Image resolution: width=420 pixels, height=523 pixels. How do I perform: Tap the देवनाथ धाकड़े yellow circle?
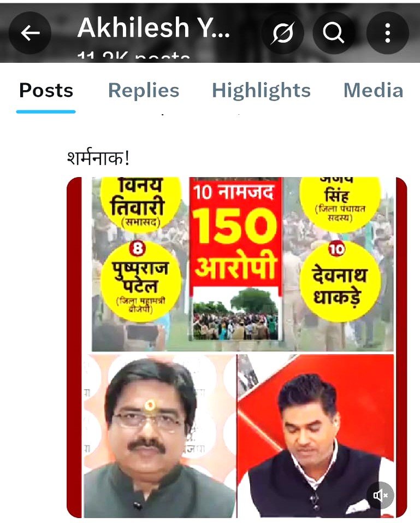click(339, 282)
